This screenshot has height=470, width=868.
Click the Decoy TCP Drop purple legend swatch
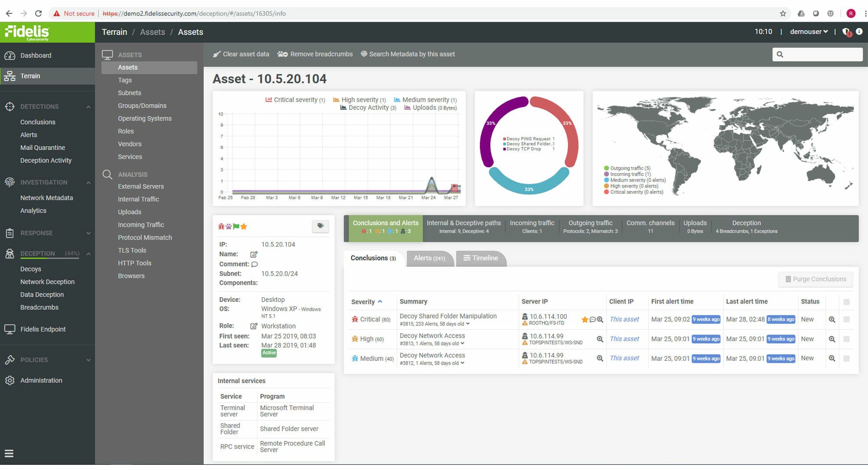coord(504,149)
